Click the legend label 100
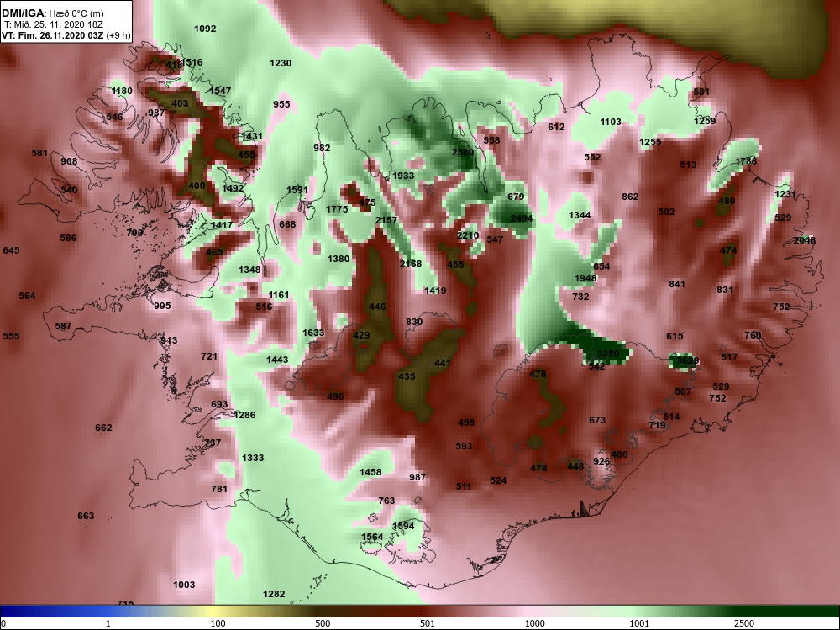Viewport: 840px width, 630px height. [218, 623]
